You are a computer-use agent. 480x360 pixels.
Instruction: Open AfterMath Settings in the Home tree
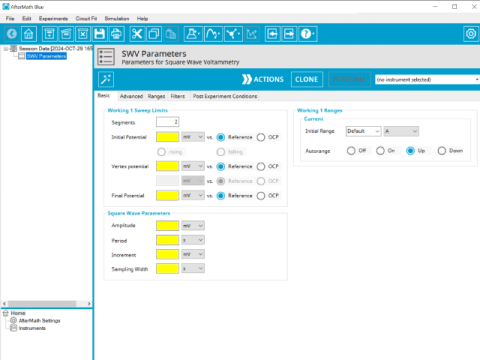pyautogui.click(x=39, y=320)
